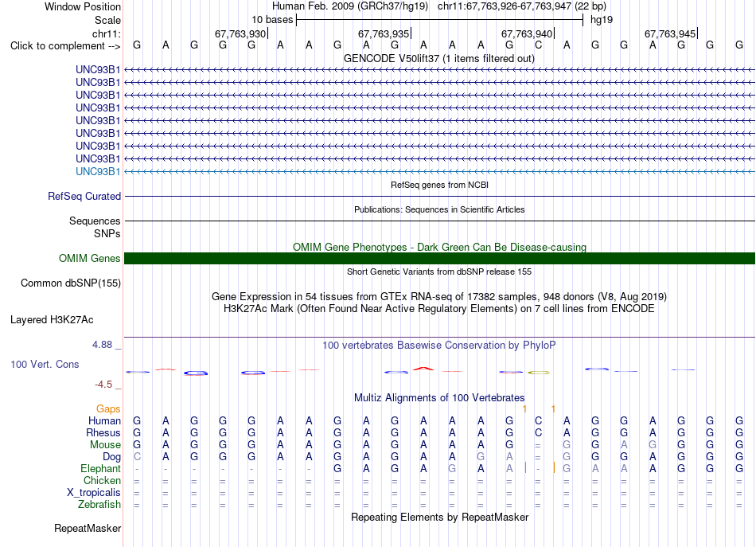
Task: Open 'Repeating Elements by RepeatMasker' track title
Action: tap(440, 517)
